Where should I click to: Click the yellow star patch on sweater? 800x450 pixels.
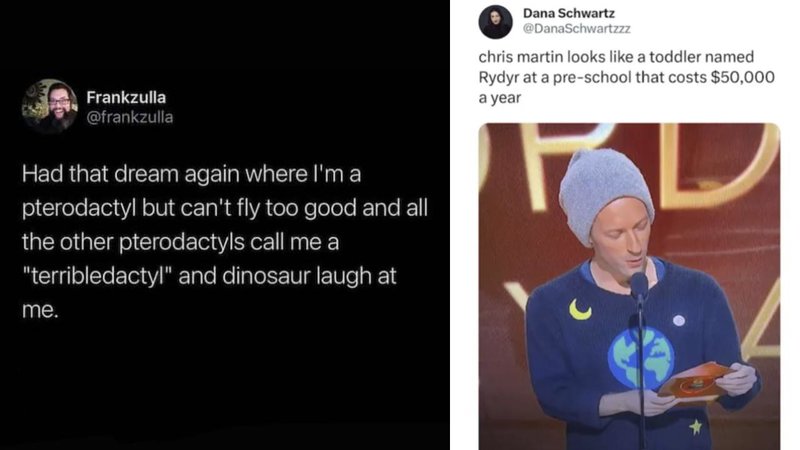(695, 427)
